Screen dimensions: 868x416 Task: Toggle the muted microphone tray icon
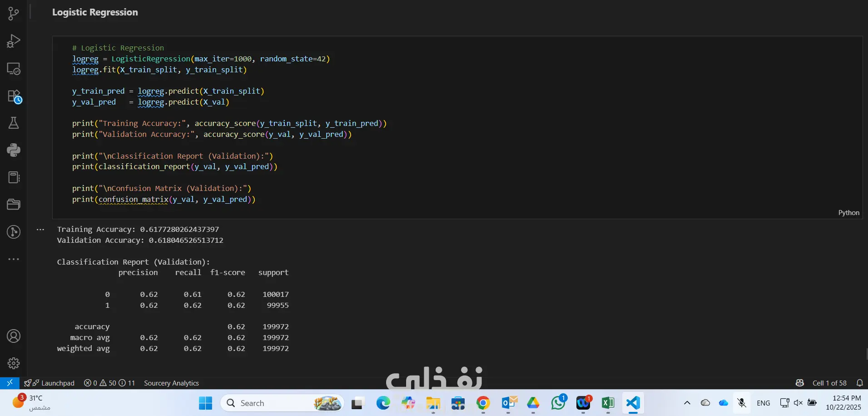[x=742, y=403]
